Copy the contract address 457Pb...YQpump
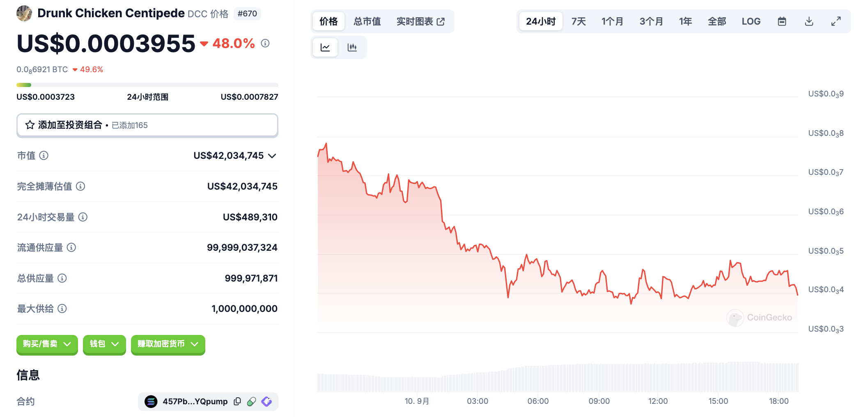 pos(237,401)
